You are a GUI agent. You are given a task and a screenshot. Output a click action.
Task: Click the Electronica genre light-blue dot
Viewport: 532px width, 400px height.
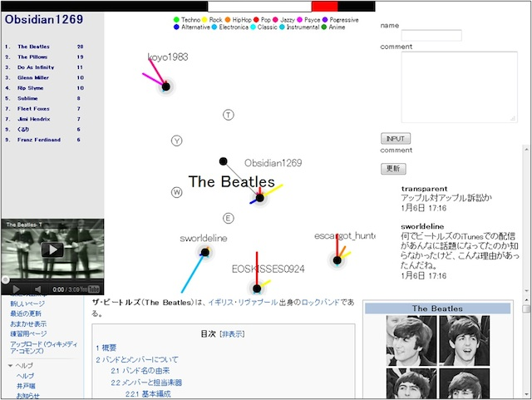(x=214, y=27)
